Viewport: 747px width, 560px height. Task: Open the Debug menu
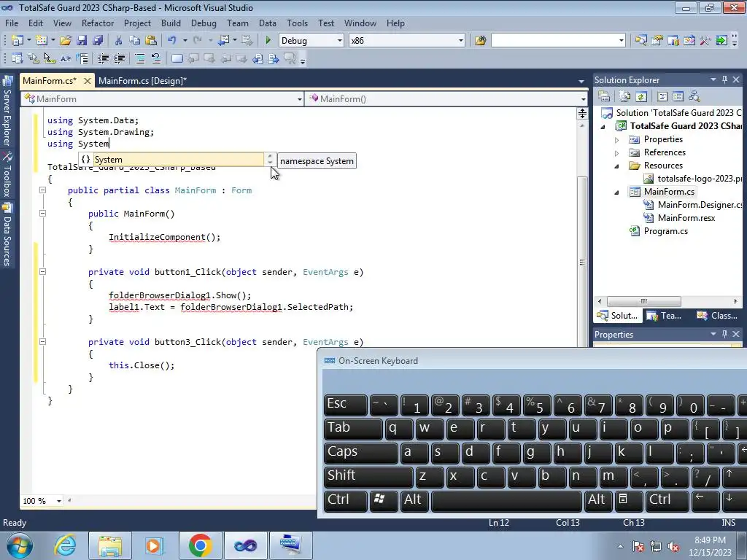[204, 23]
